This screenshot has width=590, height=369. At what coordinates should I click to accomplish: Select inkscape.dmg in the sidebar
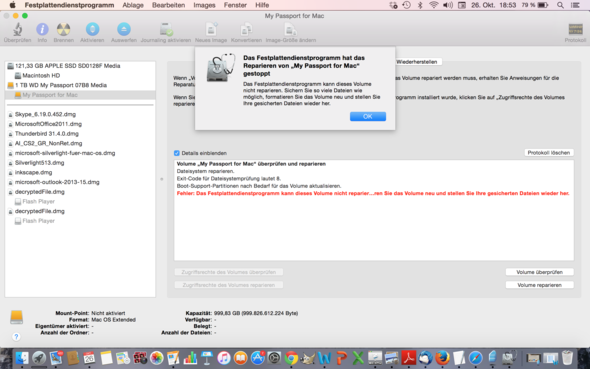(x=80, y=173)
